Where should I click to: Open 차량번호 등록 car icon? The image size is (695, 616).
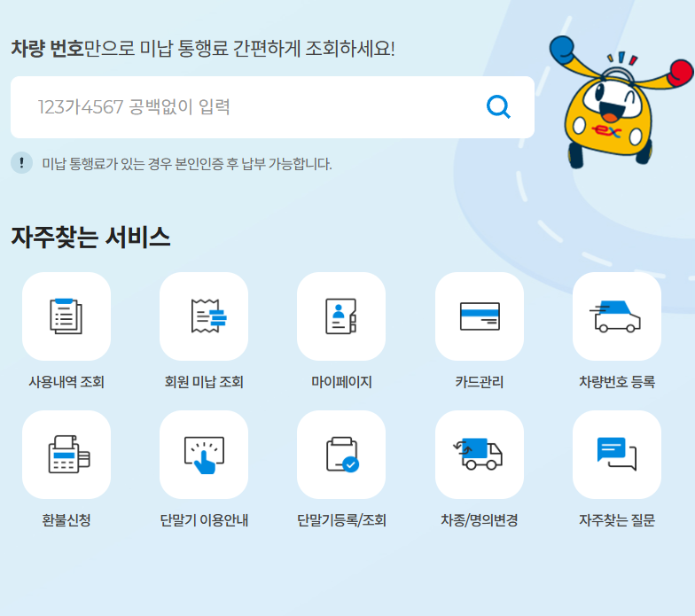pyautogui.click(x=617, y=316)
